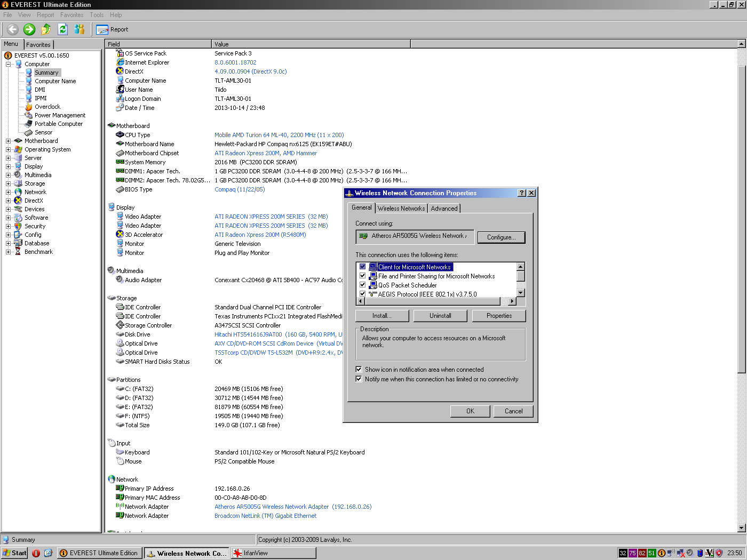The width and height of the screenshot is (747, 560).
Task: Toggle QoS Packet Scheduler checkbox
Action: [363, 285]
